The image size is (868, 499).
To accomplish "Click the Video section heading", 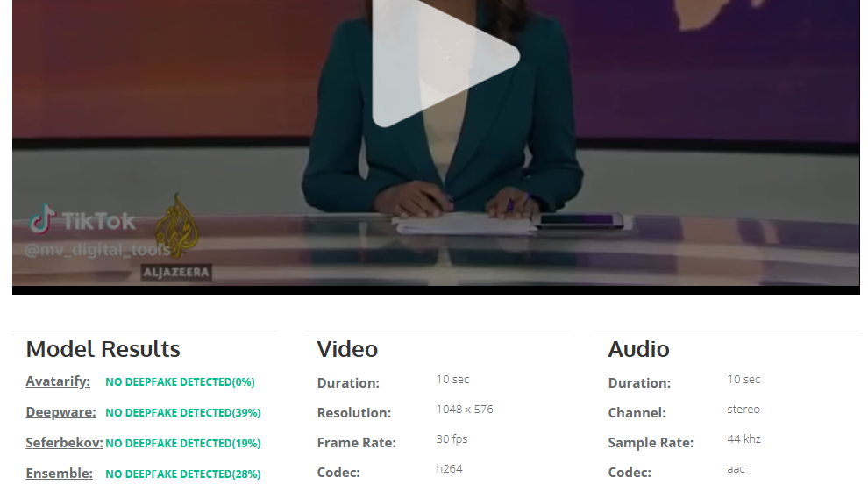I will [x=347, y=349].
